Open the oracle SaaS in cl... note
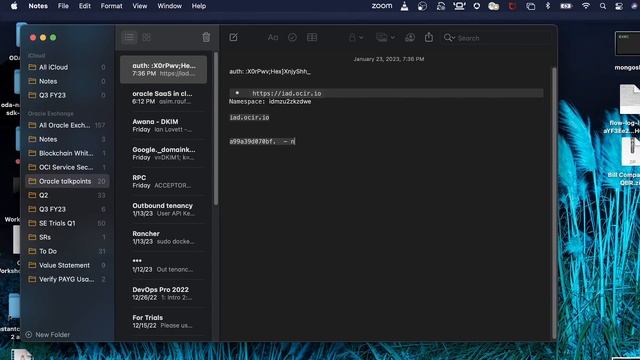The height and width of the screenshot is (360, 640). click(x=164, y=98)
